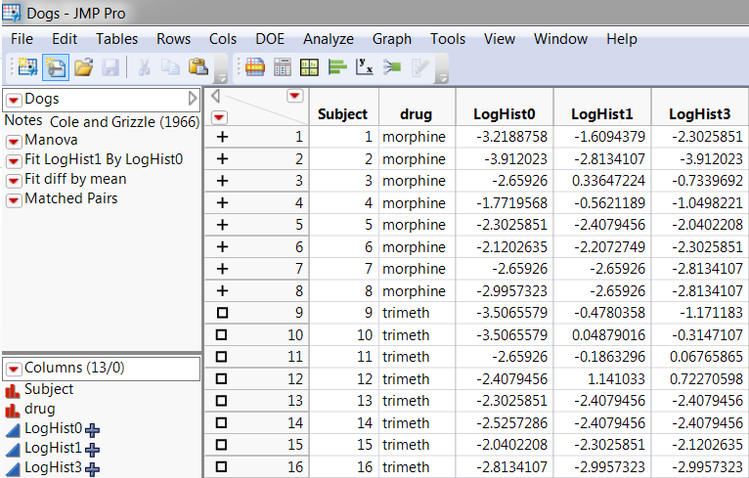Click the Paste clipboard icon
The height and width of the screenshot is (478, 749).
pos(198,68)
